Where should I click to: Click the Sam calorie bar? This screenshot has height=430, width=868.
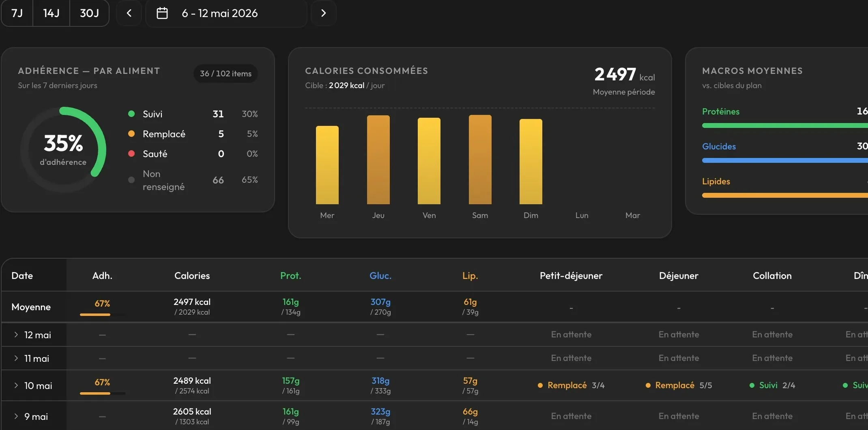(x=480, y=159)
